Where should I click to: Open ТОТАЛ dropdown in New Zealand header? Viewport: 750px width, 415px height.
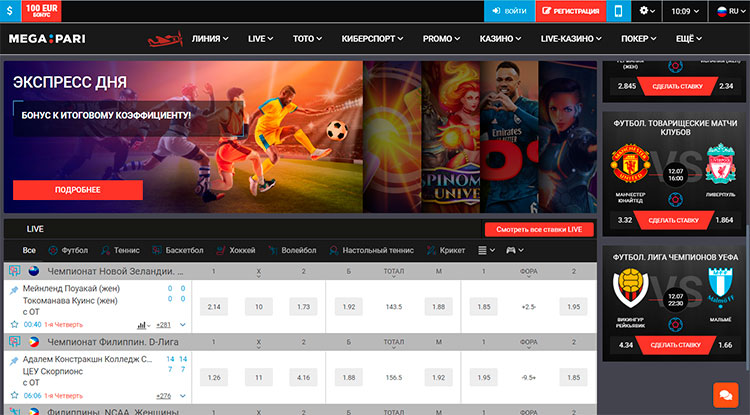click(394, 273)
